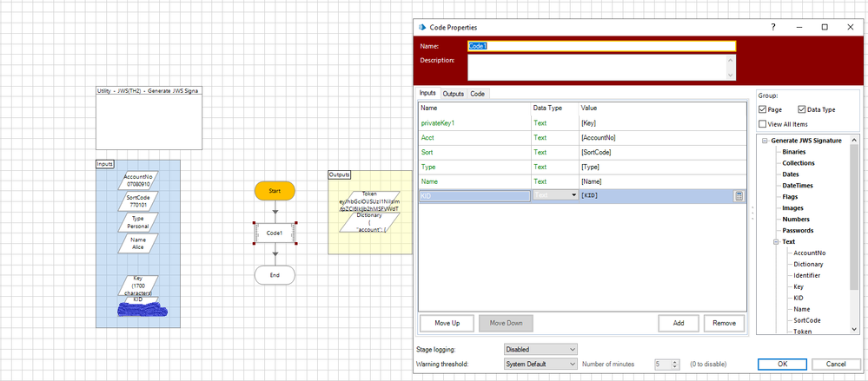This screenshot has height=381, width=868.
Task: Click the help question mark in title bar
Action: pyautogui.click(x=772, y=27)
